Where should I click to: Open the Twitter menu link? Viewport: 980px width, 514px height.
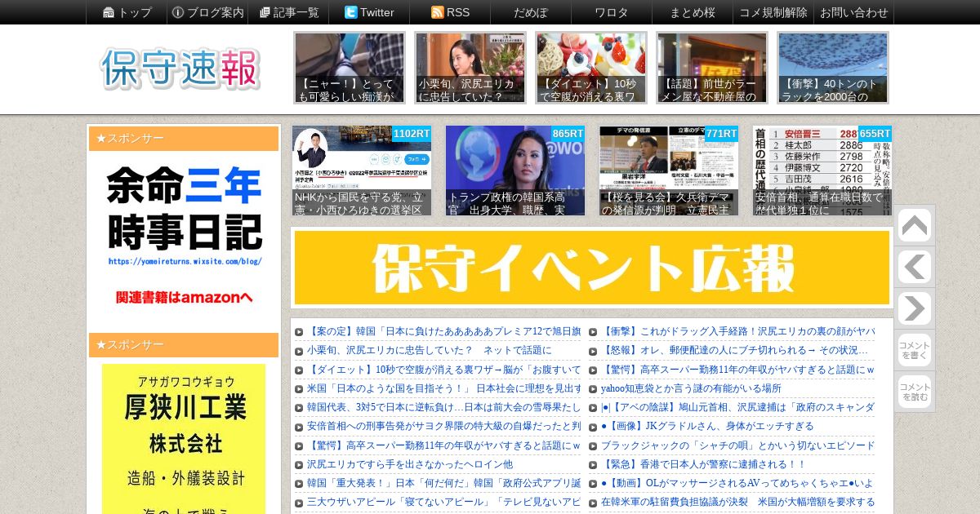[369, 12]
